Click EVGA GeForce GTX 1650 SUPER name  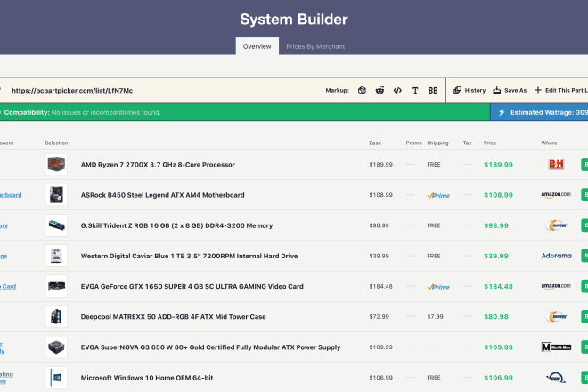coord(192,286)
